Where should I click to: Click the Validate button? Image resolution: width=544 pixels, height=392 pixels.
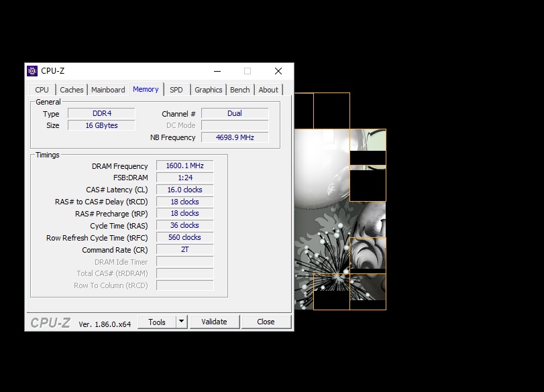coord(215,322)
